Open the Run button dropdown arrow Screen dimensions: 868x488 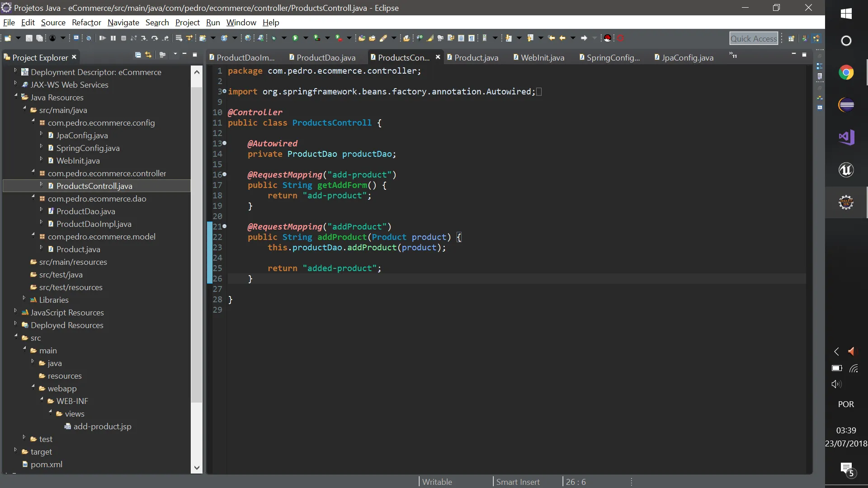coord(306,38)
